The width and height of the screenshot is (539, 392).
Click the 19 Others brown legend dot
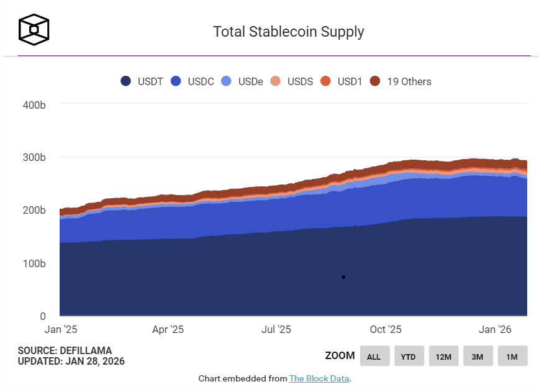[x=375, y=81]
